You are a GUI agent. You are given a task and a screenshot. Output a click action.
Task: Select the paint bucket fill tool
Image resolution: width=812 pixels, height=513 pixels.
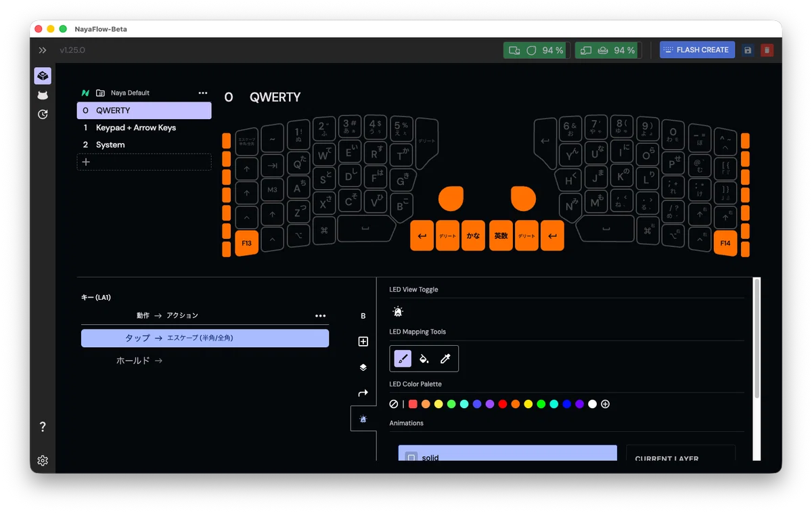[424, 359]
